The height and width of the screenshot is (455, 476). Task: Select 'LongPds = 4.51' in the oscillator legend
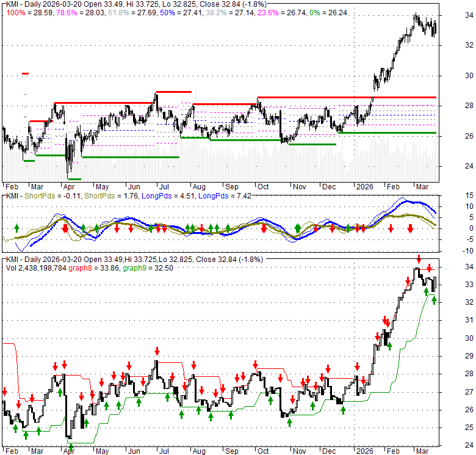coord(168,196)
